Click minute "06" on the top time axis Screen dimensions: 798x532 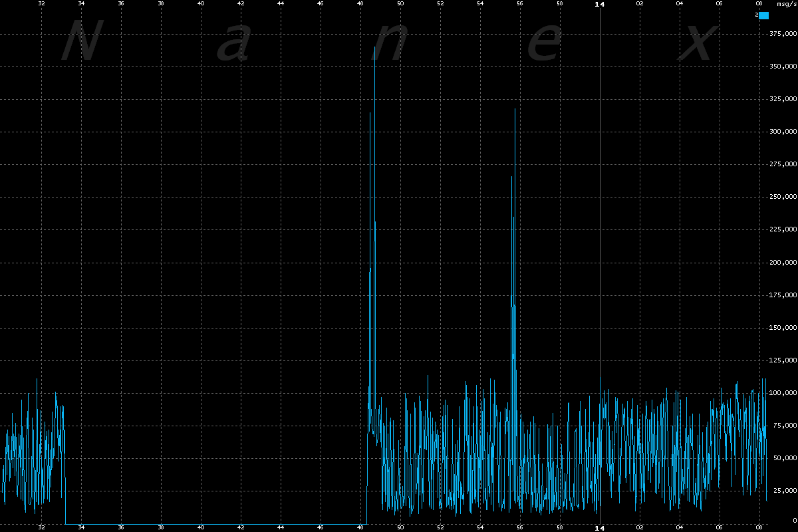coord(720,4)
